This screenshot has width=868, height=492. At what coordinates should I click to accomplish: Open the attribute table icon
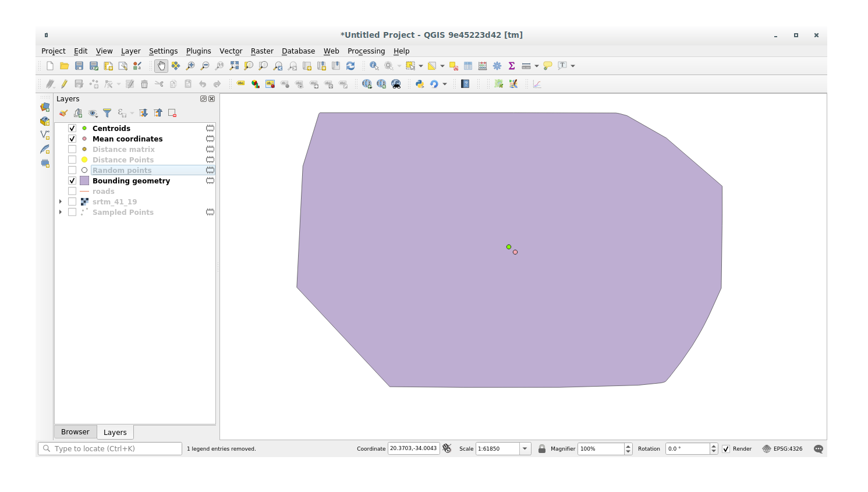[468, 66]
